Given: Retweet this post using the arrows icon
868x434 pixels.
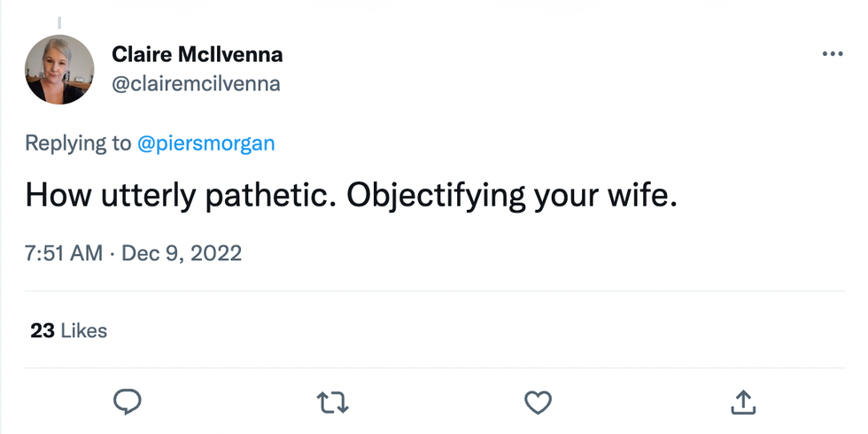Looking at the screenshot, I should (x=332, y=404).
